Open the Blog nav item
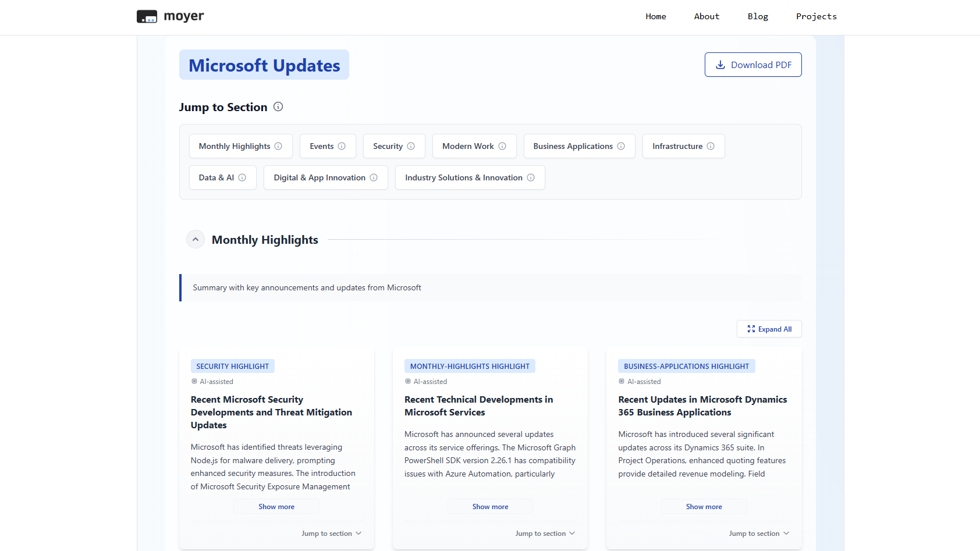The width and height of the screenshot is (980, 551). (758, 16)
